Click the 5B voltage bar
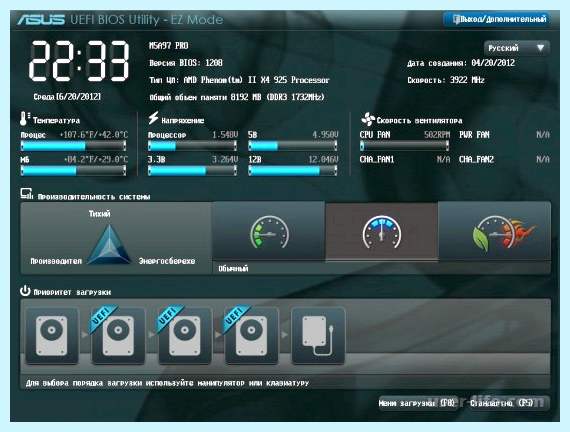The width and height of the screenshot is (570, 432). click(293, 146)
